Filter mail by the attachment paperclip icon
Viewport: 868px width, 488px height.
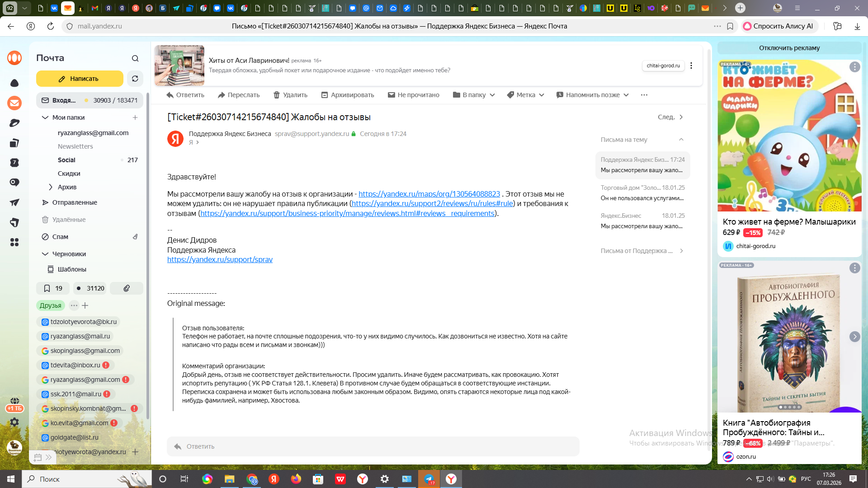click(127, 288)
